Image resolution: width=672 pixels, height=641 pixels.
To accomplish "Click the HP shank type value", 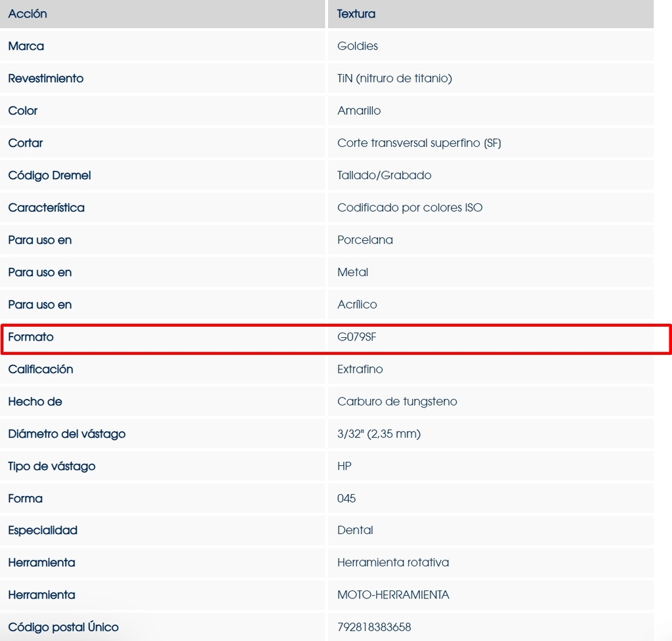I will point(345,466).
